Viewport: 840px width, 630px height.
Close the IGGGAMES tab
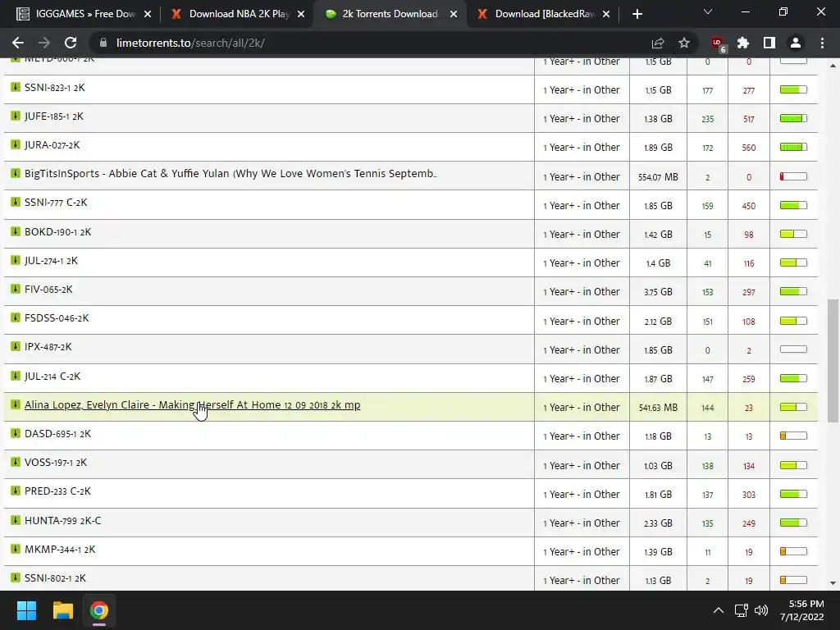(148, 14)
